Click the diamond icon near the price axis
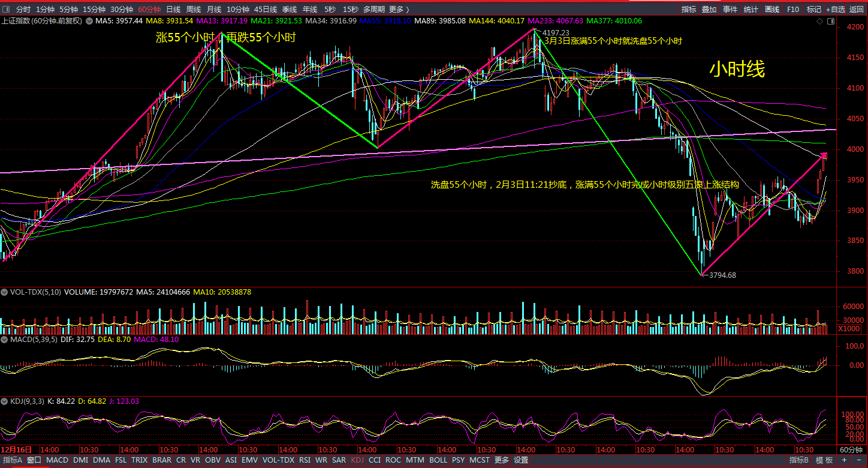This screenshot has height=468, width=868. (821, 22)
